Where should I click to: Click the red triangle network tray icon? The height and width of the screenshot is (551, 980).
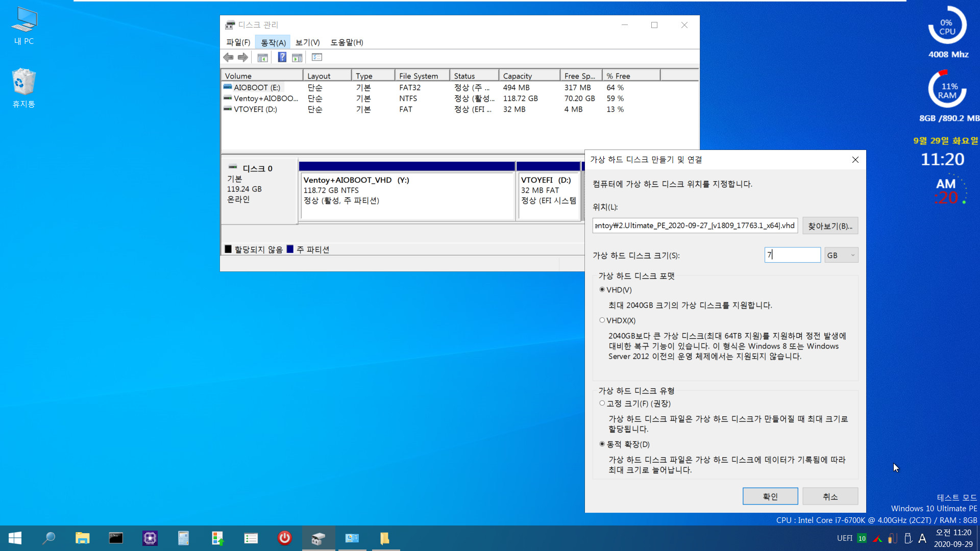877,538
